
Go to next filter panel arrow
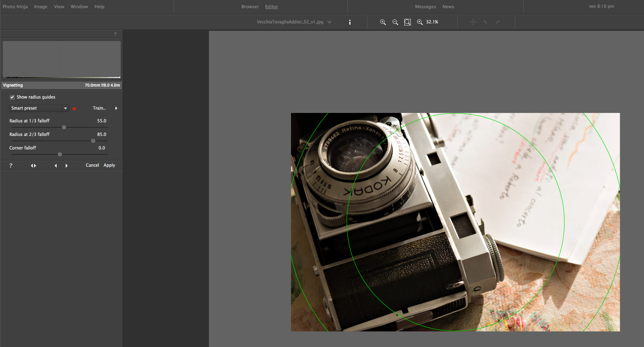[x=66, y=165]
